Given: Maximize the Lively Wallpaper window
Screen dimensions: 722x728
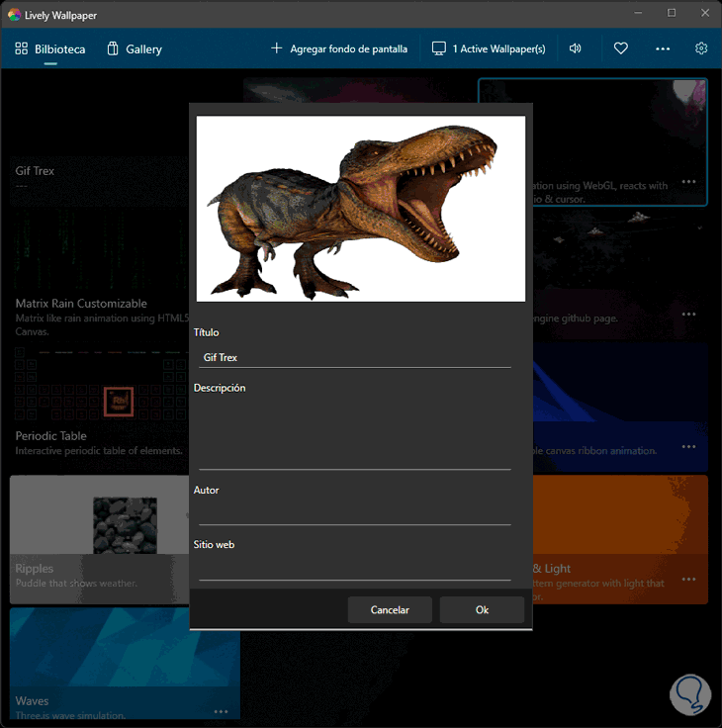Looking at the screenshot, I should [672, 13].
